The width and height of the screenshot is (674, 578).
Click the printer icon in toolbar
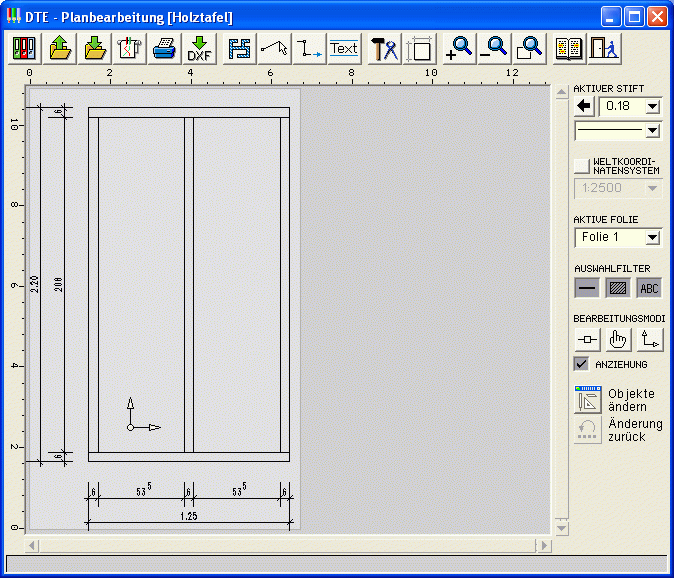point(164,48)
